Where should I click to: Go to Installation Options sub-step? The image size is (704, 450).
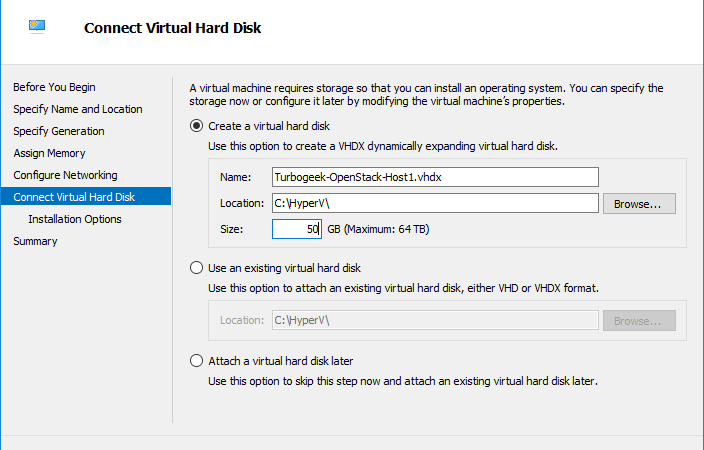click(x=75, y=219)
